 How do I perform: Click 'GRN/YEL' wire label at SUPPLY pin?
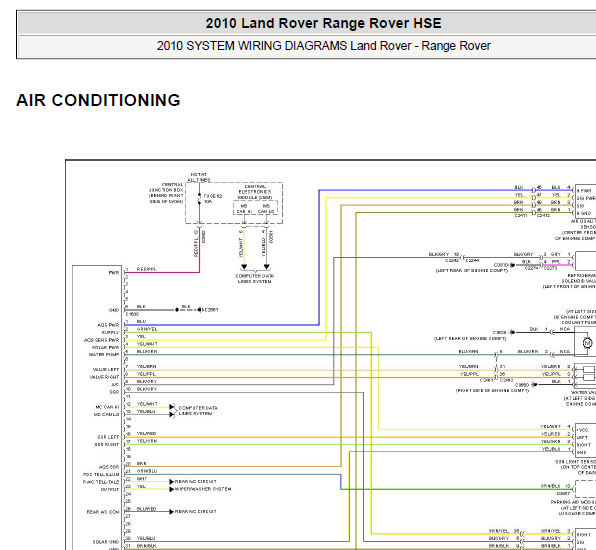(x=147, y=329)
